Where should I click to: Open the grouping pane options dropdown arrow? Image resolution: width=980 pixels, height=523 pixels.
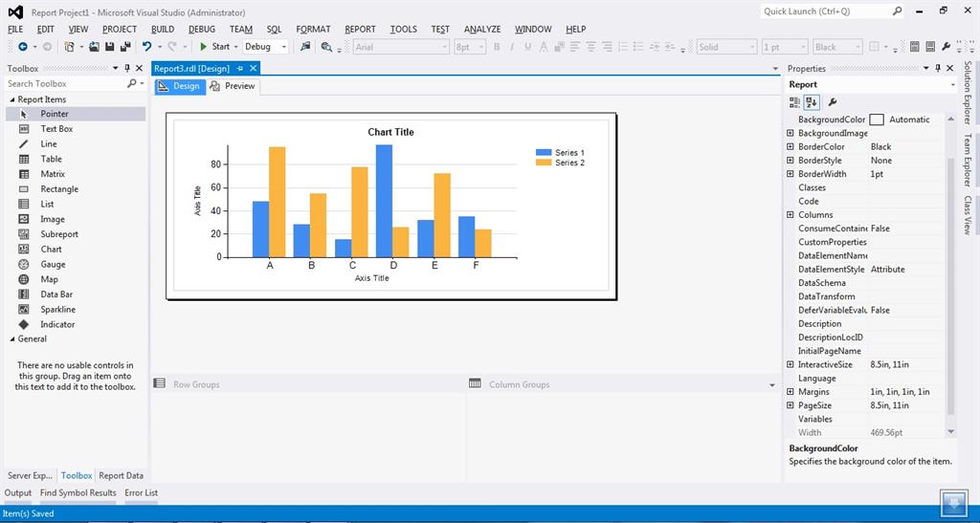point(772,385)
